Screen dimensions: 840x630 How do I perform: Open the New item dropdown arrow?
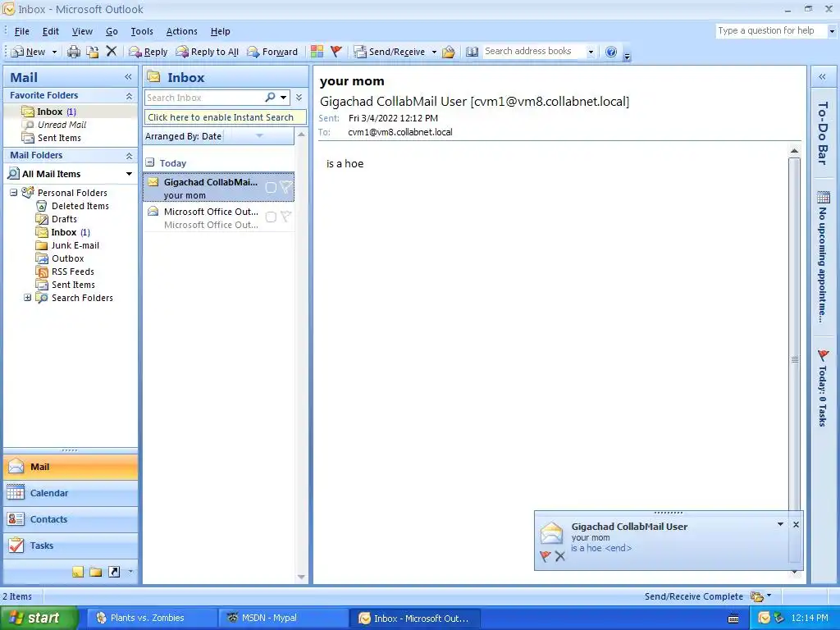pyautogui.click(x=54, y=52)
